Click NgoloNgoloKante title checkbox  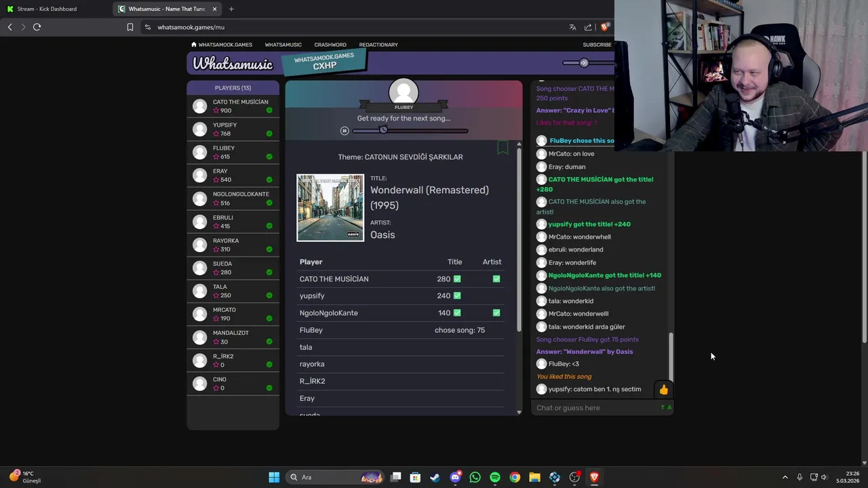(457, 313)
